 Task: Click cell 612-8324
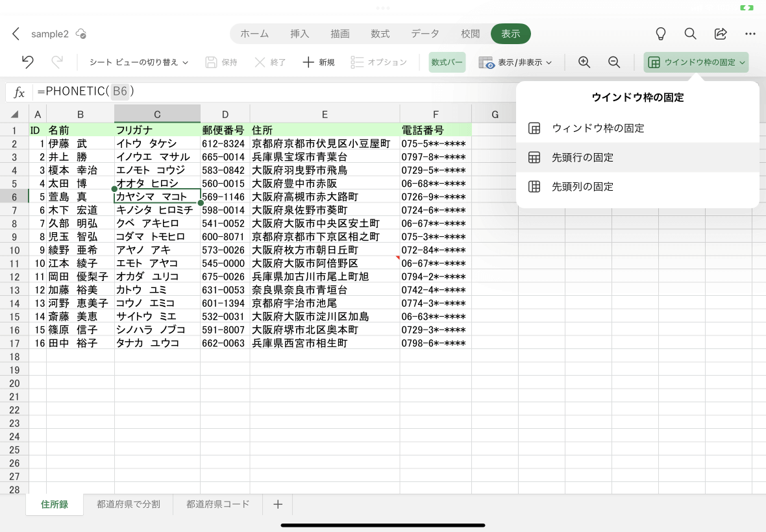(225, 143)
